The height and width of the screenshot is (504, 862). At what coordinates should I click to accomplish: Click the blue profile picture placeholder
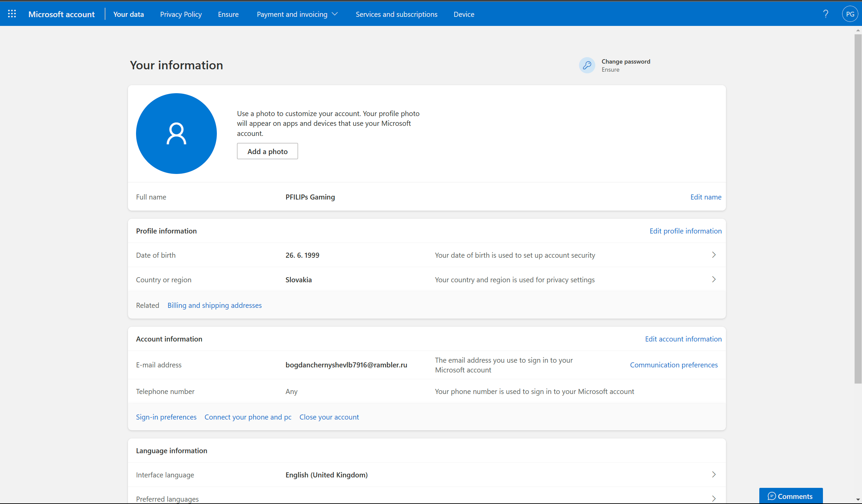click(x=176, y=134)
